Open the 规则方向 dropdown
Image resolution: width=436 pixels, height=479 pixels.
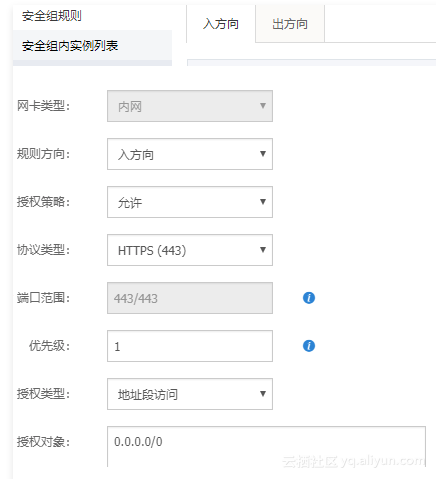click(190, 154)
